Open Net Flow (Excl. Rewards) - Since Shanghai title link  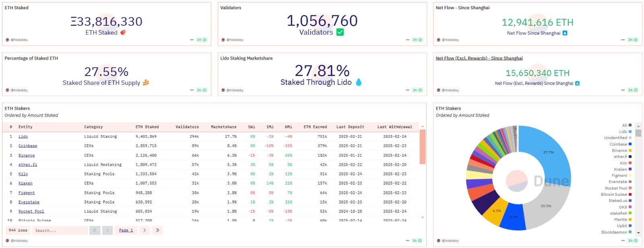[x=479, y=58]
